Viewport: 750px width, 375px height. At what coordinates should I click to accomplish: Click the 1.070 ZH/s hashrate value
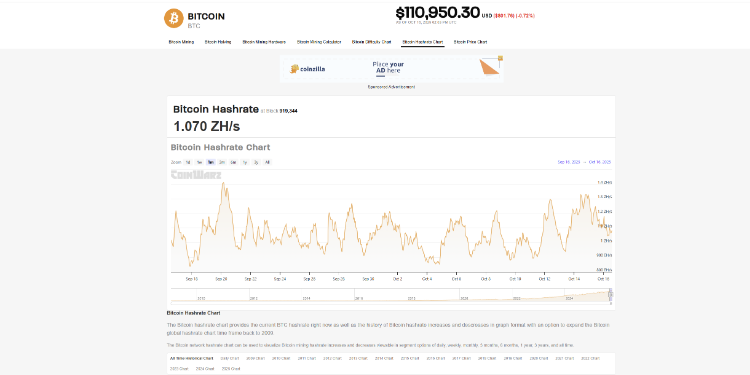tap(206, 126)
